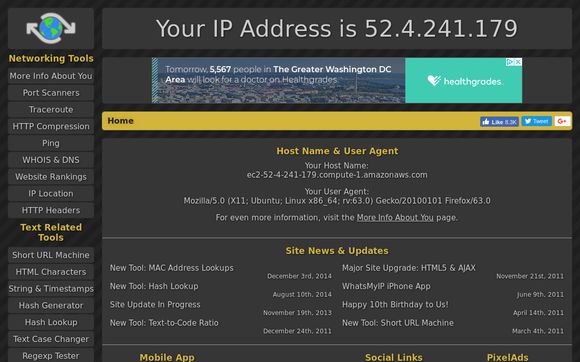Open Website Rankings in sidebar
This screenshot has height=362, width=580.
pyautogui.click(x=51, y=177)
